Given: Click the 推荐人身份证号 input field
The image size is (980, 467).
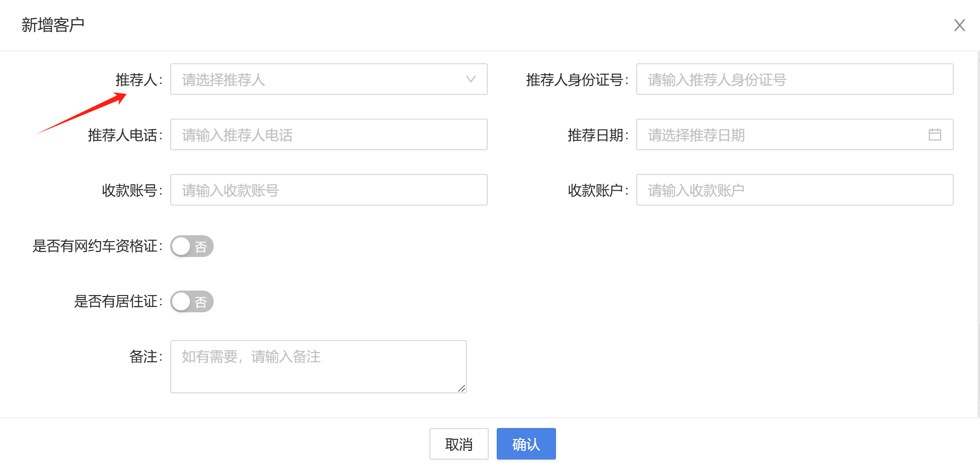Looking at the screenshot, I should 794,79.
